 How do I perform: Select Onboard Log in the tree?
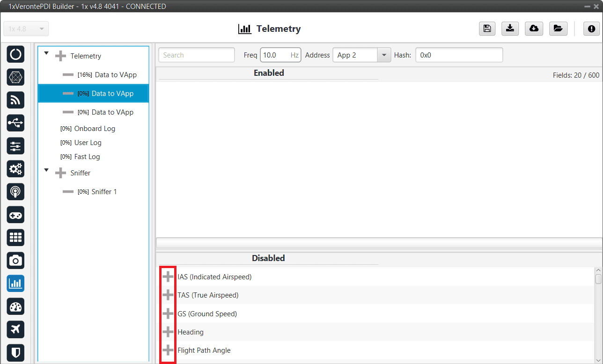click(x=94, y=129)
